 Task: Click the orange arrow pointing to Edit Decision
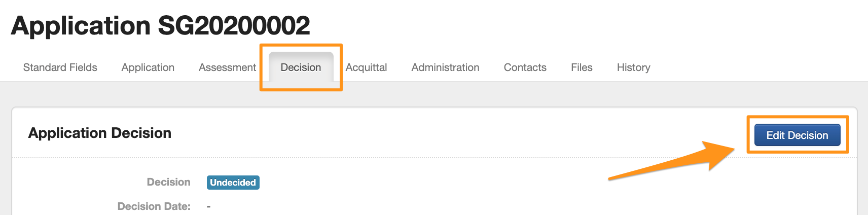(674, 162)
